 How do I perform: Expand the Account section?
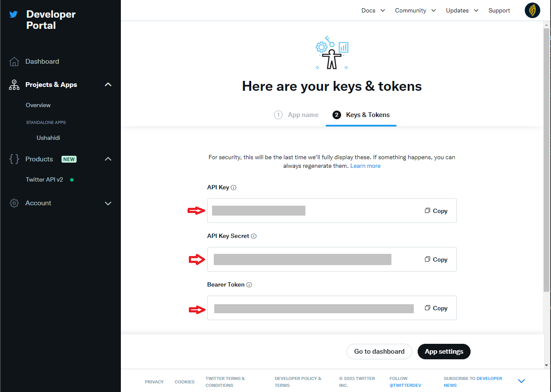pos(108,203)
